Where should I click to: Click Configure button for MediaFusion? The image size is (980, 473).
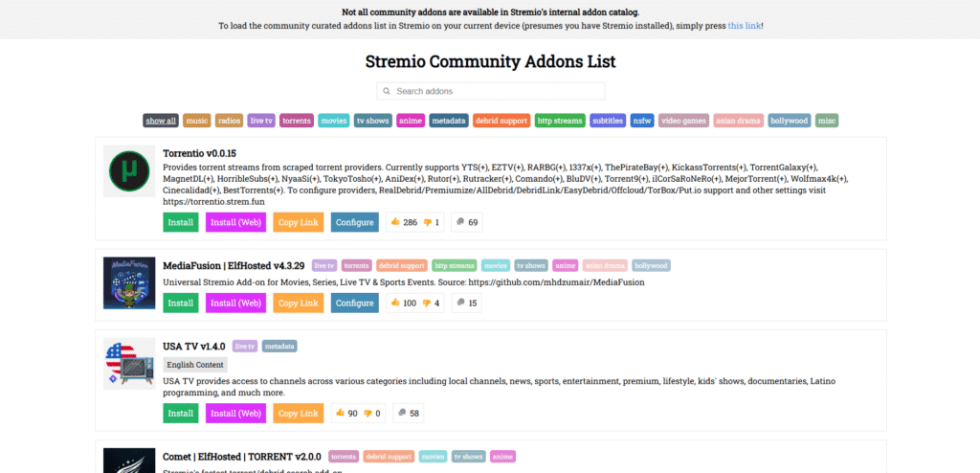tap(354, 303)
